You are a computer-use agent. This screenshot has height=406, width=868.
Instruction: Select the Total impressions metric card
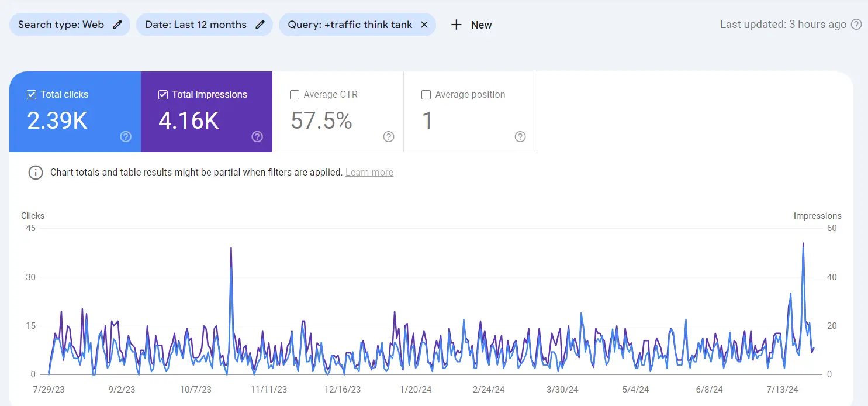coord(207,111)
